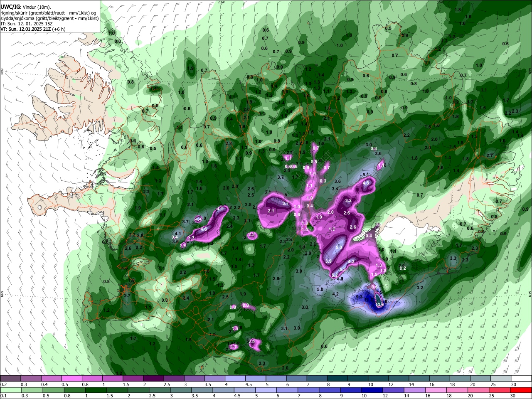This screenshot has width=532, height=399.
Task: Select the bright pink 0.5–0.8 swatch, upper legend row
Action: coord(71,379)
